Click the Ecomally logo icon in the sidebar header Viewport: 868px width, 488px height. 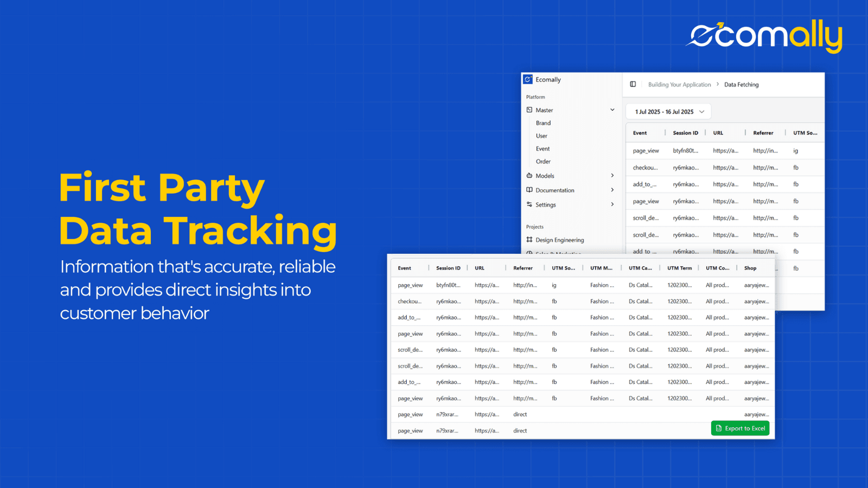[527, 79]
